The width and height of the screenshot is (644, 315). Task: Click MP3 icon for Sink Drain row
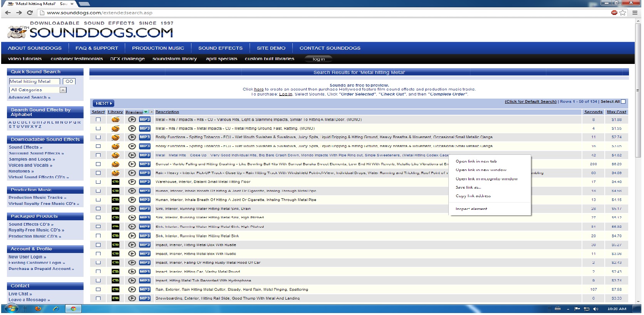(145, 209)
